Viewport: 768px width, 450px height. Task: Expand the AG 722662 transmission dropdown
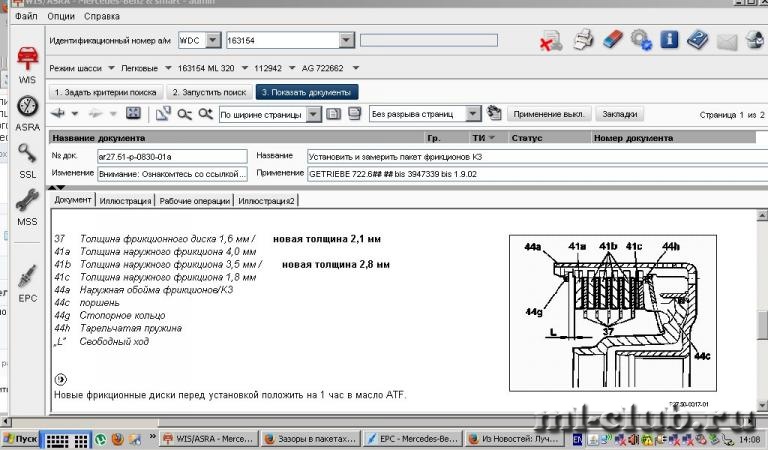356,68
